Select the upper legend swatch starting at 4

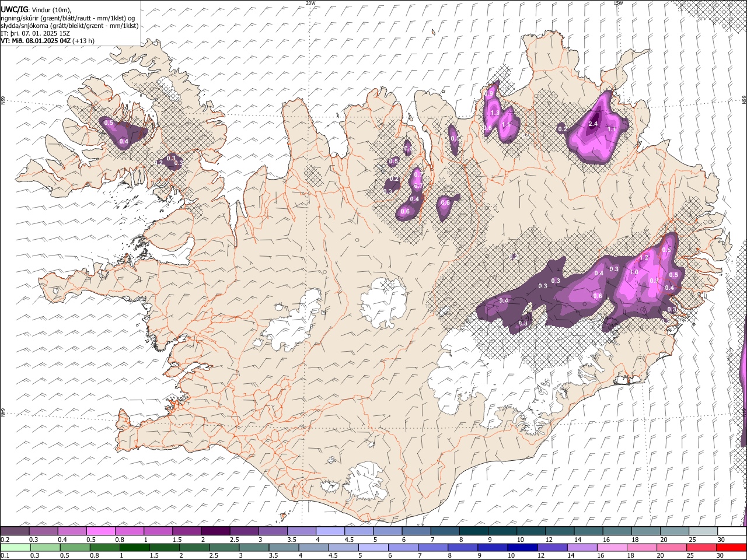[x=330, y=531]
